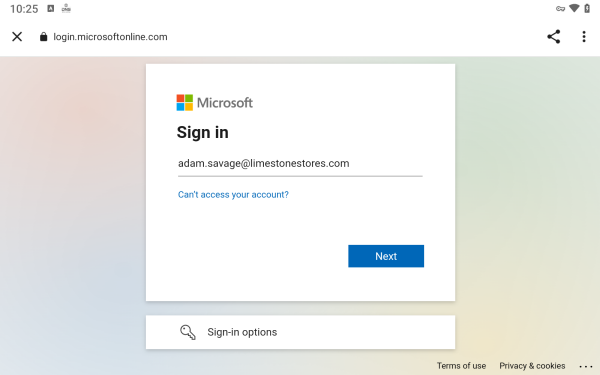Open the three-dot overflow menu
Viewport: 600px width, 375px height.
pyautogui.click(x=584, y=37)
